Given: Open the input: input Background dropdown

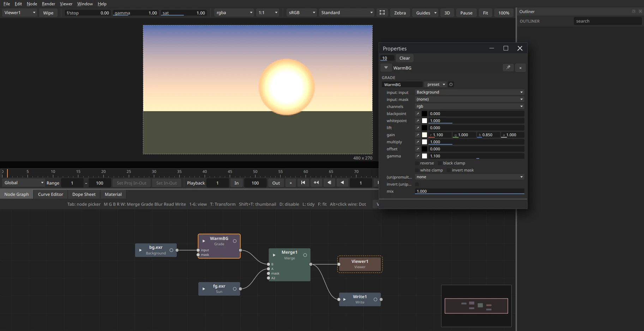Looking at the screenshot, I should click(x=469, y=92).
